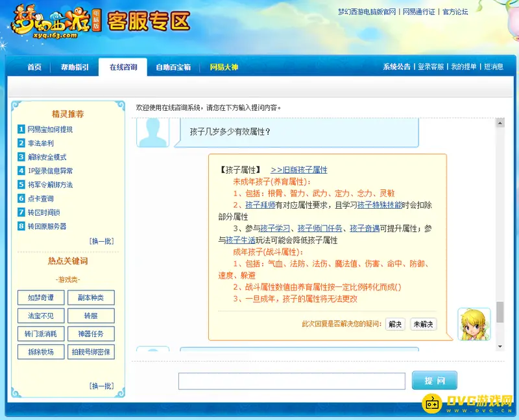
Task: Click 换一批 under 精灵推荐 list
Action: coord(102,241)
